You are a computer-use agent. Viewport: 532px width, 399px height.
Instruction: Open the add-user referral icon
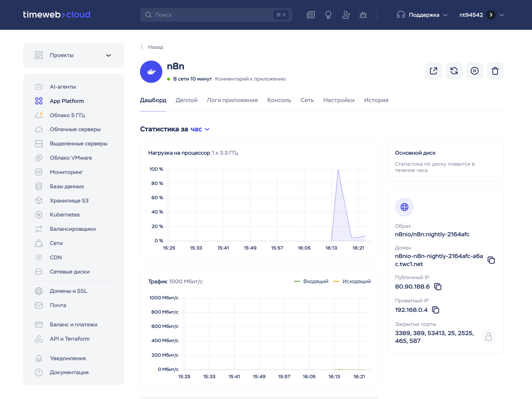pyautogui.click(x=346, y=15)
